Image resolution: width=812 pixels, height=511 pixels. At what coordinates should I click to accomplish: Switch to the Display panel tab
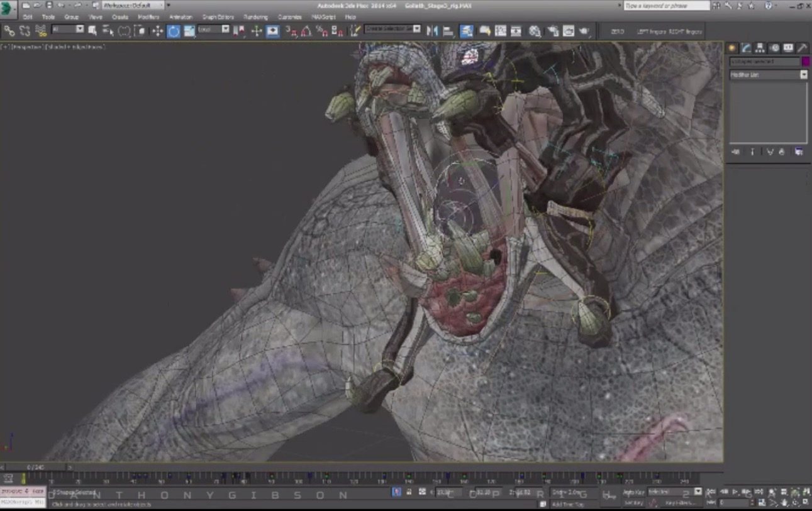788,48
